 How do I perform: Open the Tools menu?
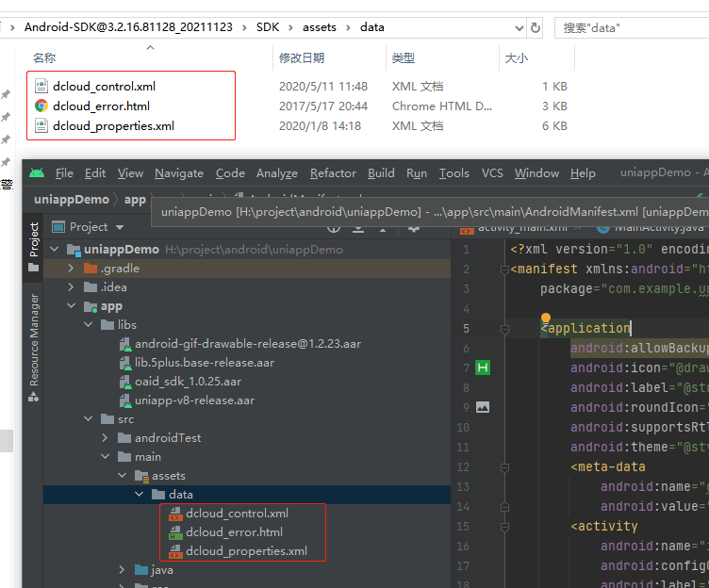pos(454,173)
